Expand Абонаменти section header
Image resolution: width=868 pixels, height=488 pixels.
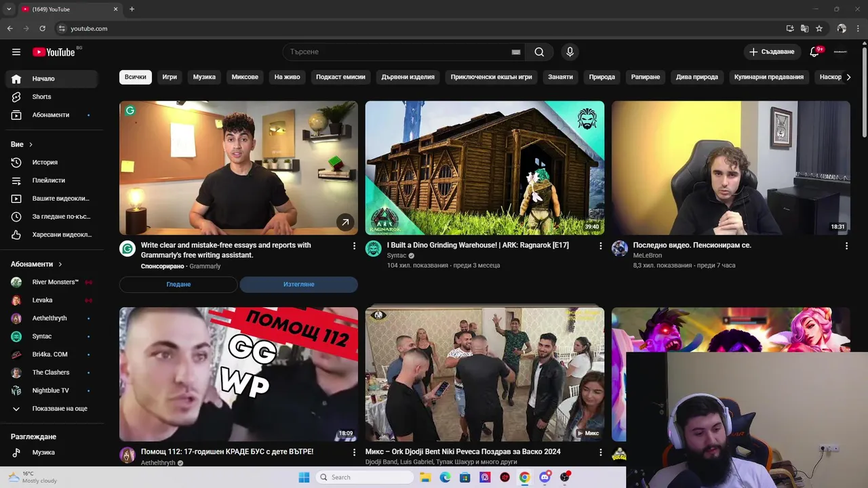37,264
